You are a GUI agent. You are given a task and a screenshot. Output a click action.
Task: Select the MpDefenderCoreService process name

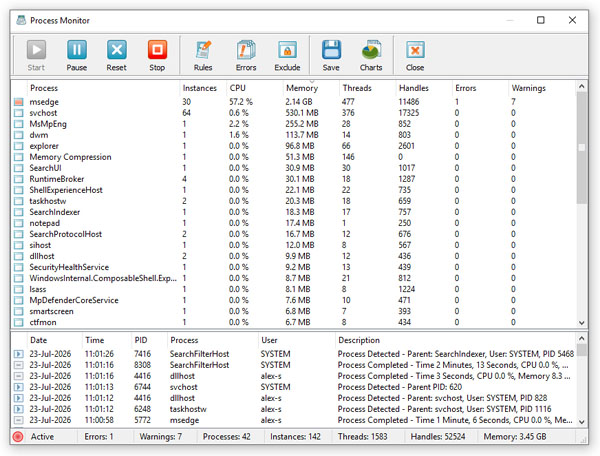click(74, 301)
